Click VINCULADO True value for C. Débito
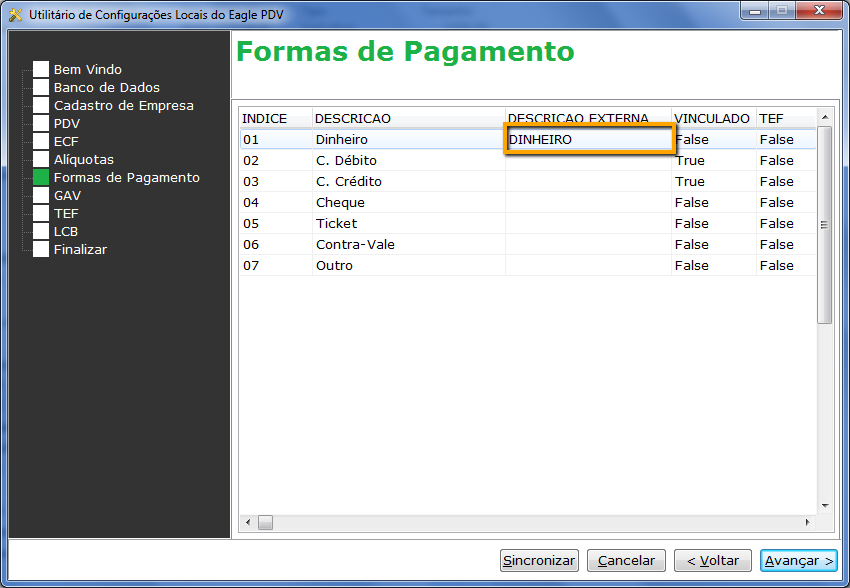Viewport: 850px width, 588px height. click(713, 160)
